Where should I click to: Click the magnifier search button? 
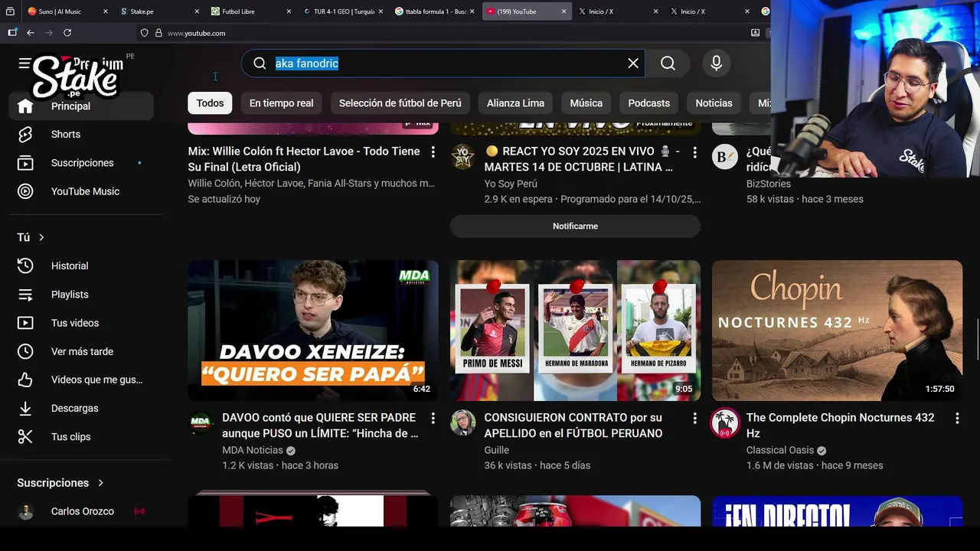[x=668, y=64]
